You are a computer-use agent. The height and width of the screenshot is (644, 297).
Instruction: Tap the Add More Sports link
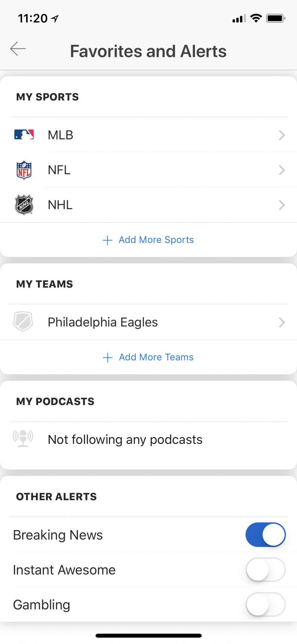pos(156,240)
